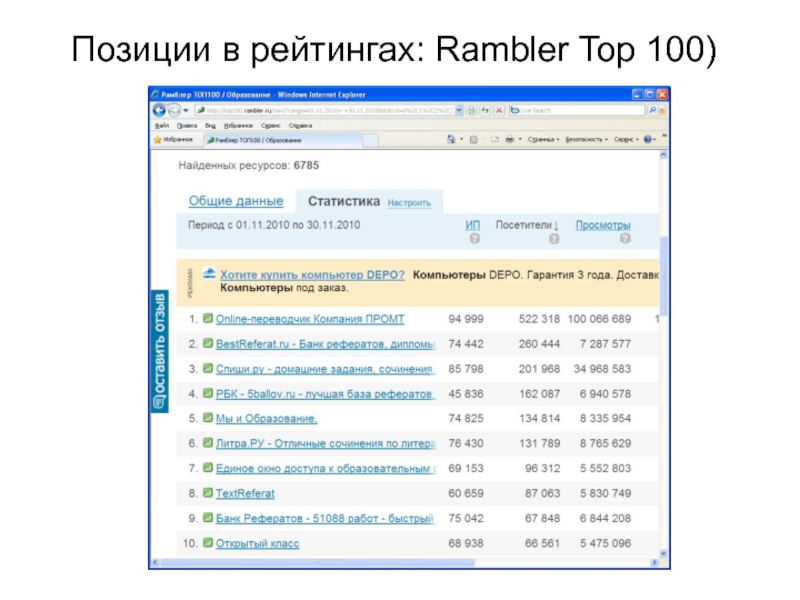Go back with the browser Back arrow
The height and width of the screenshot is (600, 800).
[x=159, y=110]
